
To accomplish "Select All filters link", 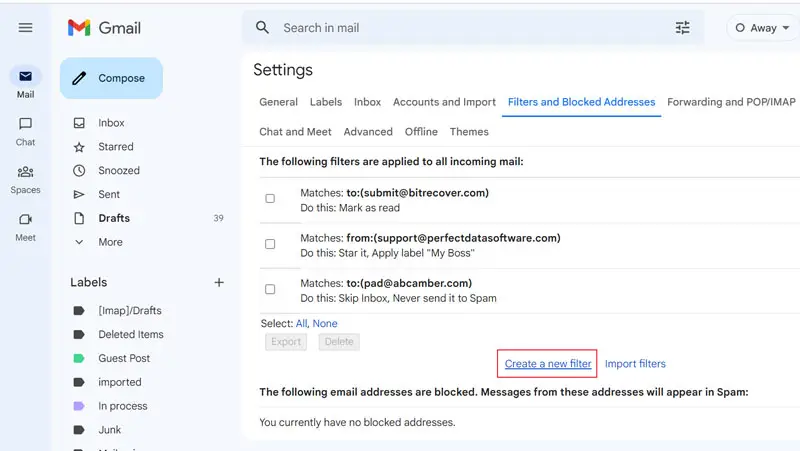I will pos(301,324).
